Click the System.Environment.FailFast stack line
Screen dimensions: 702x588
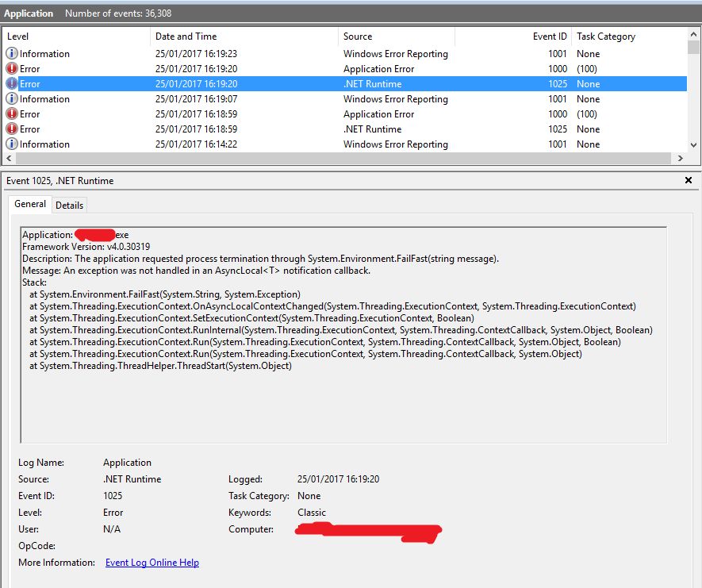165,294
